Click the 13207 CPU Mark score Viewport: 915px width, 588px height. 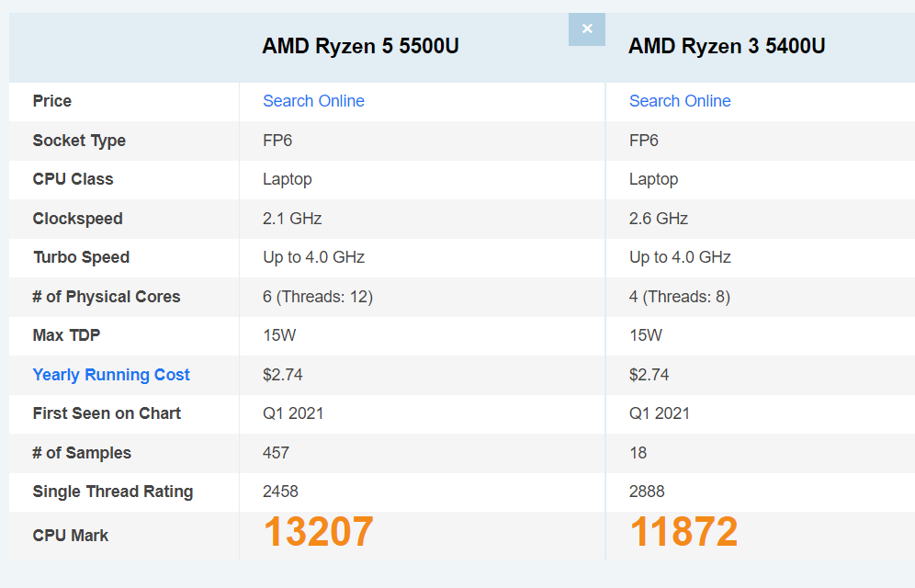coord(319,531)
